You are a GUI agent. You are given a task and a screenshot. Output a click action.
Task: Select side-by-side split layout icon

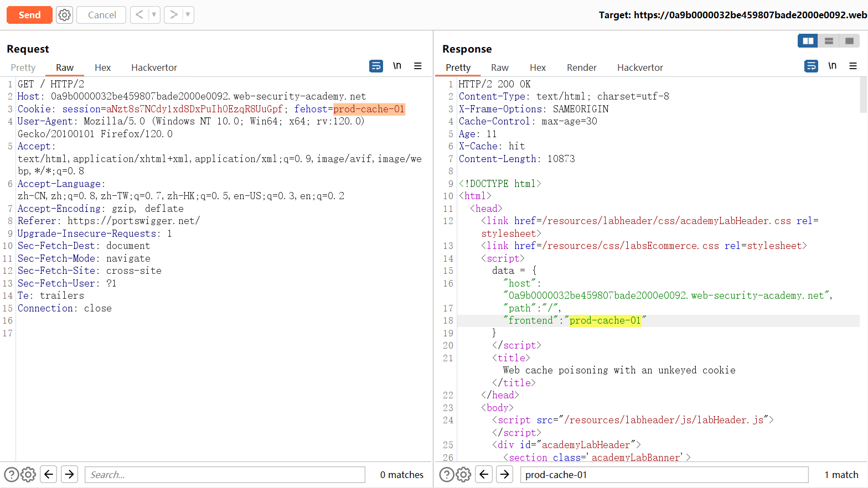pyautogui.click(x=808, y=41)
